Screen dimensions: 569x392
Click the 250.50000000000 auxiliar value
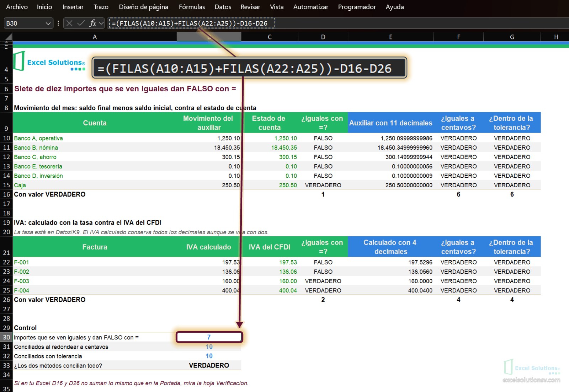pyautogui.click(x=409, y=185)
